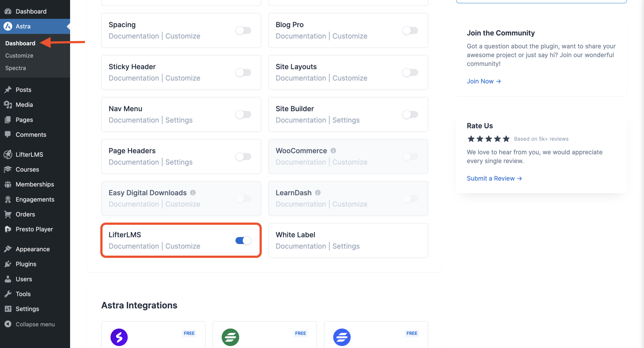Click the purple Spectra integration logo

[119, 337]
